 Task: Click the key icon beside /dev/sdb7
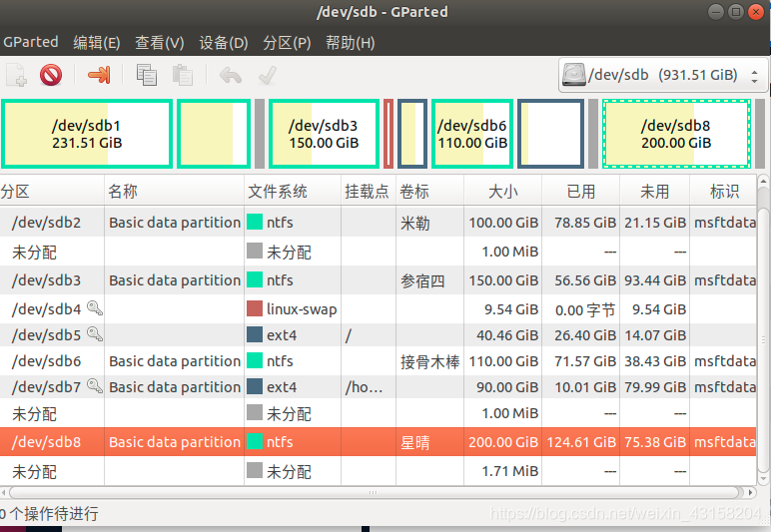click(95, 386)
